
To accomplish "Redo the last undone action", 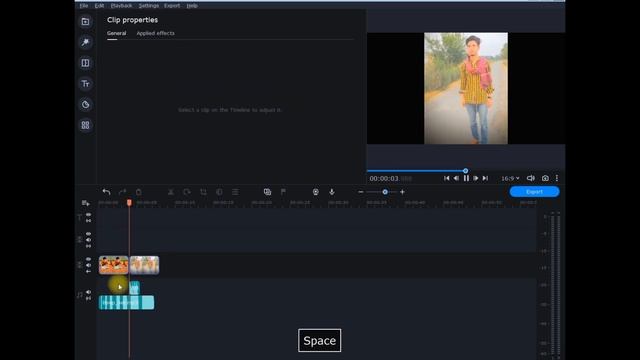I will point(122,192).
